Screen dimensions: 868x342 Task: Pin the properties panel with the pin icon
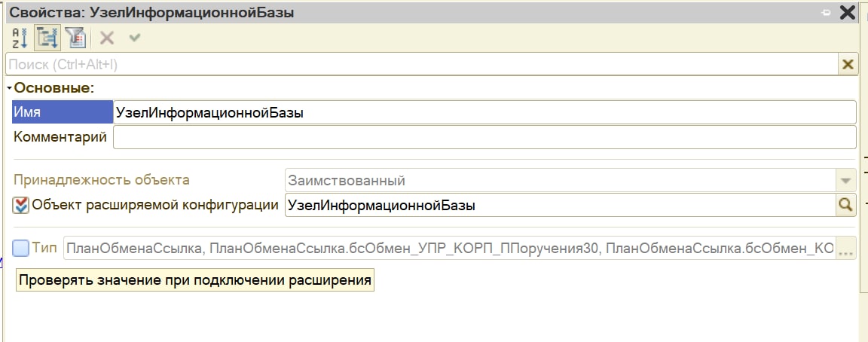[x=825, y=12]
